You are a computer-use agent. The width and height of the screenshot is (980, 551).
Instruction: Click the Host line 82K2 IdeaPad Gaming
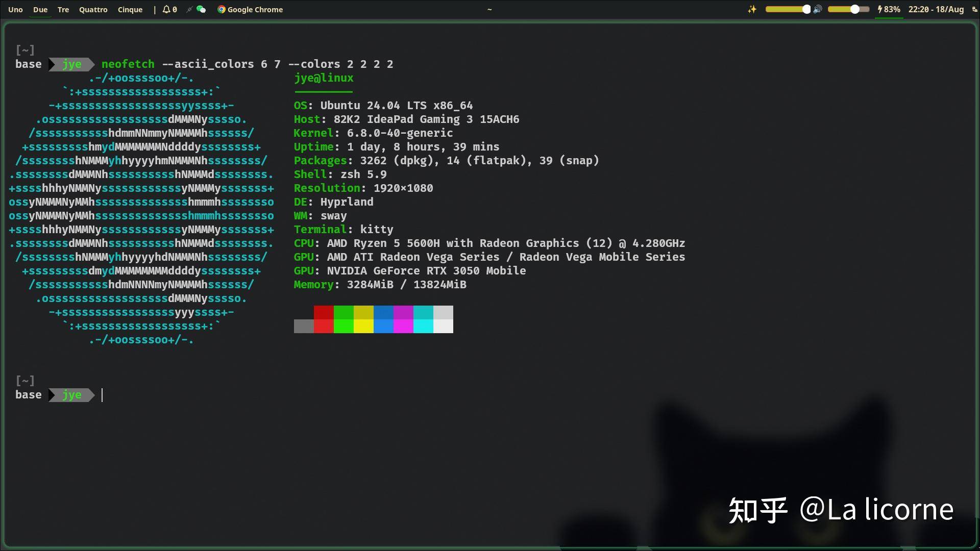[406, 119]
